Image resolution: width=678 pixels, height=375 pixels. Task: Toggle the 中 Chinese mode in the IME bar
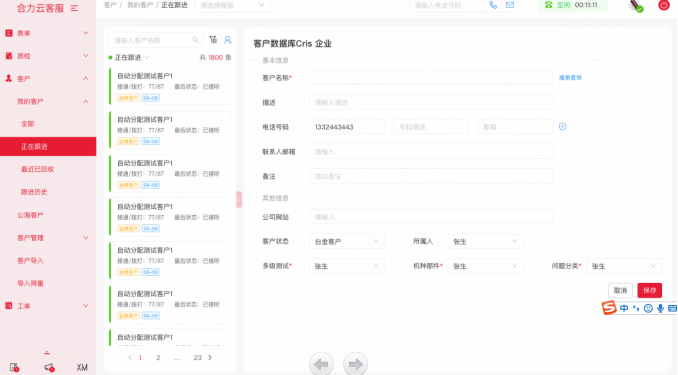[624, 308]
